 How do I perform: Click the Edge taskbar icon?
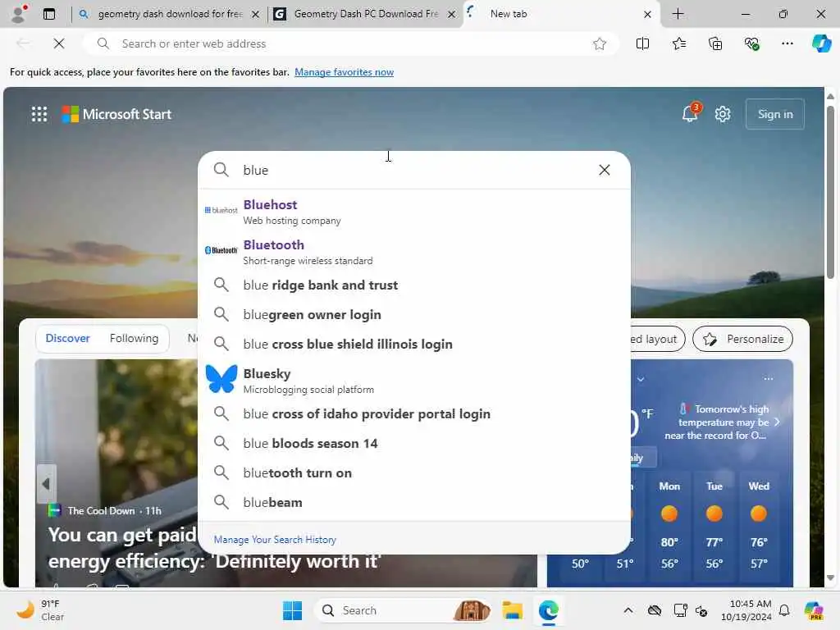tap(548, 610)
